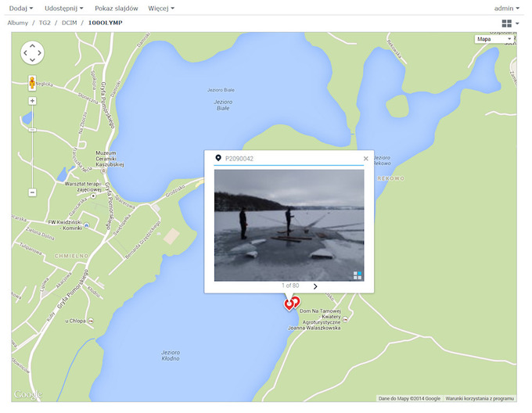Click Dane do Mapy ©2014 Google text
Screen dimensions: 532x413
[409, 398]
